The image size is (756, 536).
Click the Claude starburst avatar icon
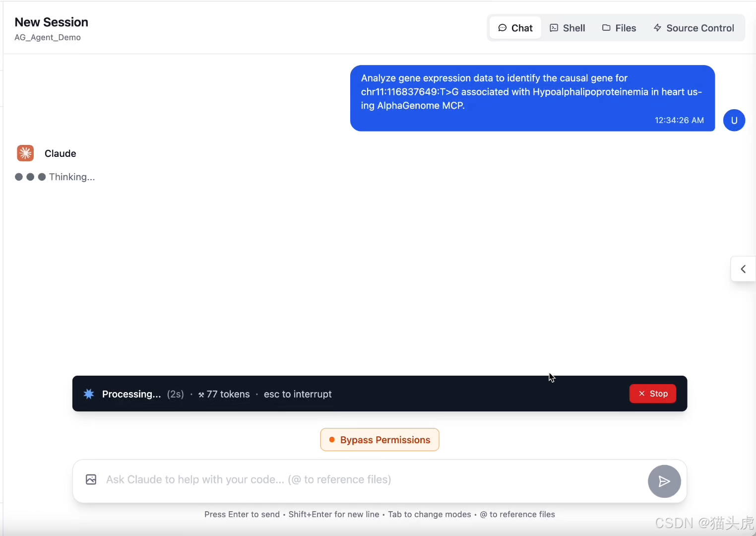(25, 153)
